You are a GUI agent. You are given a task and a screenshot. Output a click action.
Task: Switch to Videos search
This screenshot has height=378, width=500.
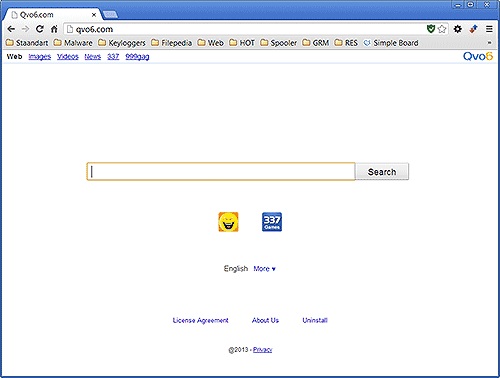tap(68, 57)
